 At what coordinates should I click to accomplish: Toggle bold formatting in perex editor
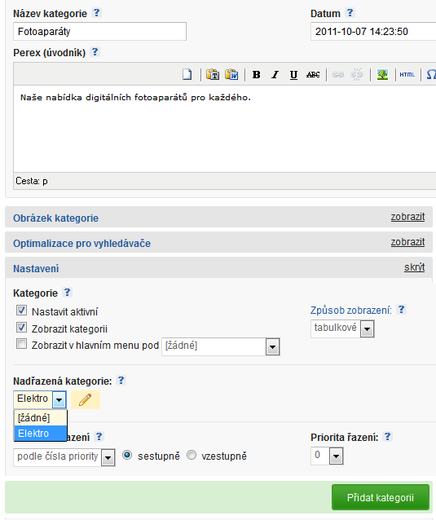click(x=256, y=75)
